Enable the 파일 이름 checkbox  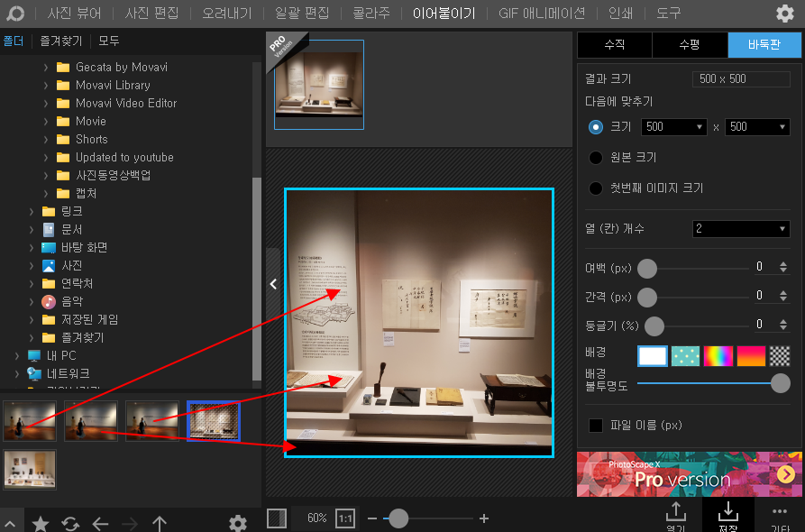coord(596,426)
